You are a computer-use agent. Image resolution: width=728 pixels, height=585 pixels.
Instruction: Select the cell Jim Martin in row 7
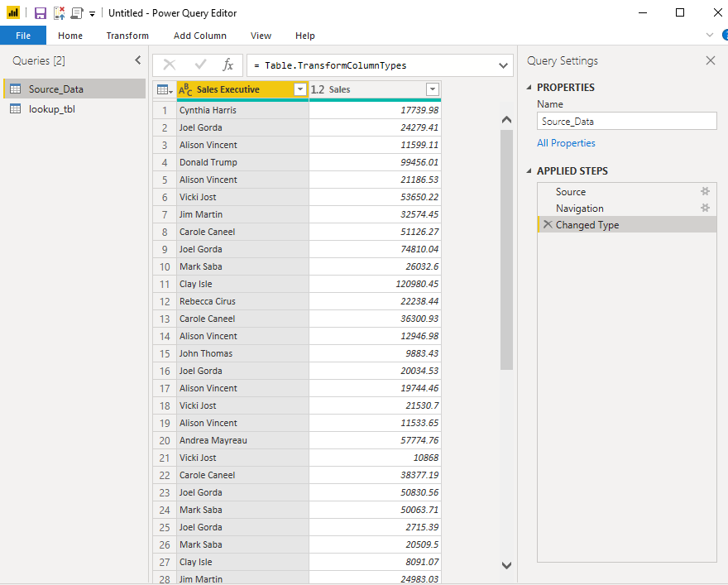[x=242, y=214]
